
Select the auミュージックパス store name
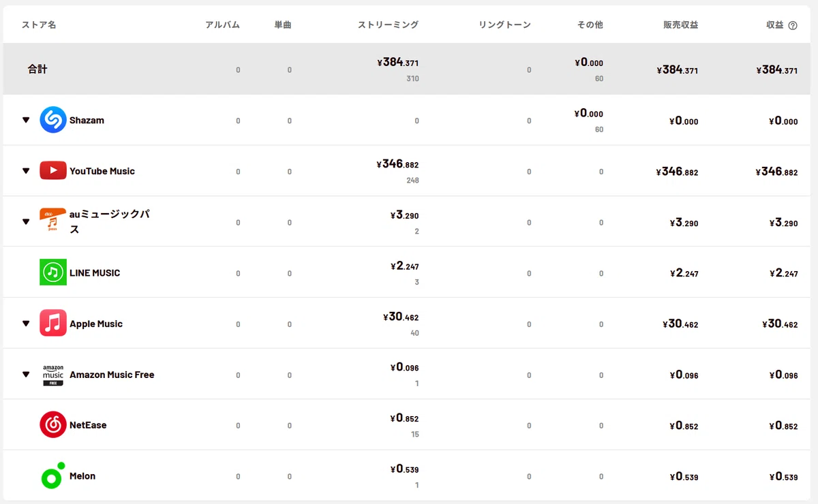click(110, 222)
